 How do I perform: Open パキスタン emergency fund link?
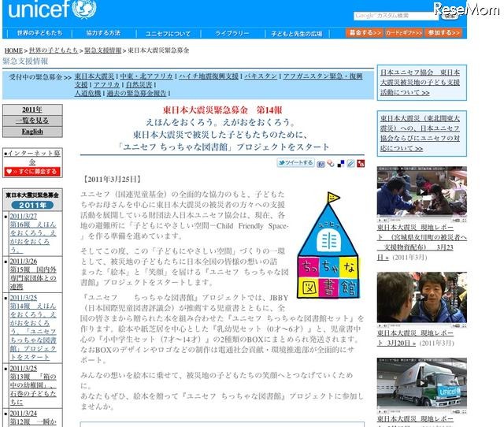click(261, 76)
